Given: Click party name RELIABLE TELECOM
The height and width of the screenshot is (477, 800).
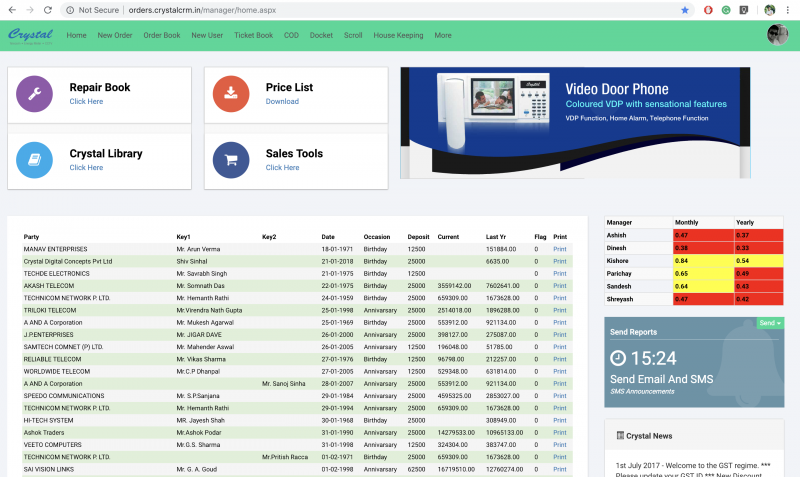Looking at the screenshot, I should point(52,360).
